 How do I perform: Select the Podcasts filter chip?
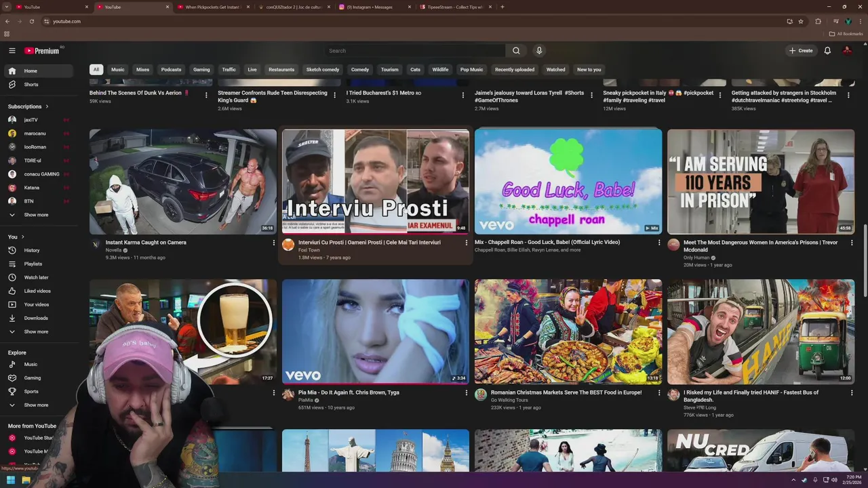click(x=171, y=69)
